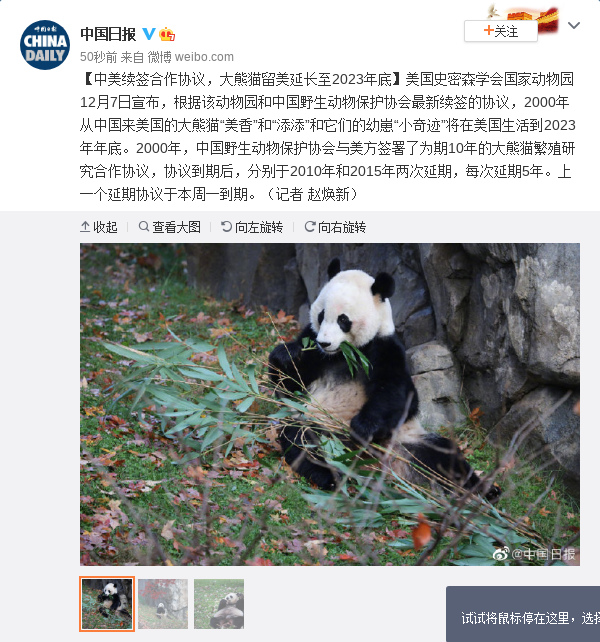This screenshot has height=642, width=600.
Task: Click the clockwise rotate arrow icon
Action: 310,226
